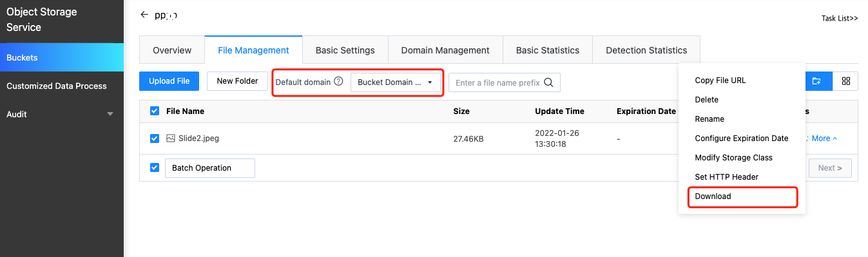Open the Batch Operation dropdown

[x=210, y=168]
